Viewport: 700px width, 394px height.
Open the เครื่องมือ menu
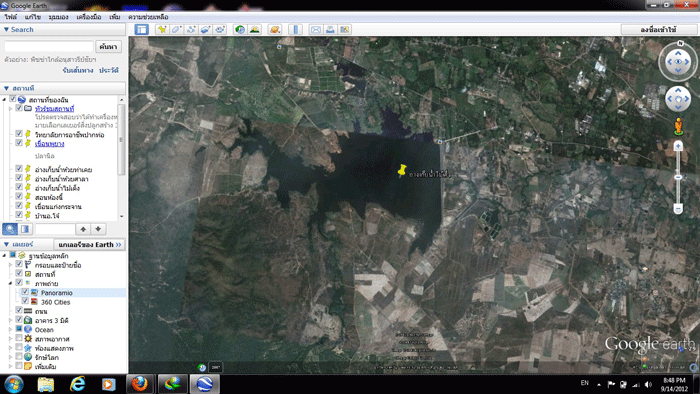tap(88, 17)
